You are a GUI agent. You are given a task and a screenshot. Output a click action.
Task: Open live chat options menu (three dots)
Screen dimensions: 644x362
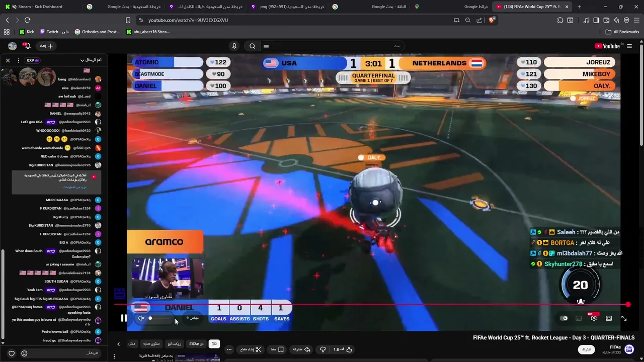(x=19, y=60)
